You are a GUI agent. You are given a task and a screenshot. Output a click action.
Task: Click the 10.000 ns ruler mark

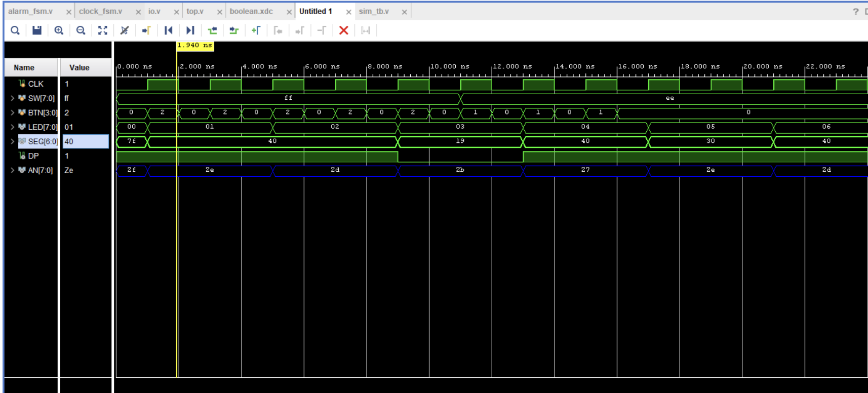450,66
